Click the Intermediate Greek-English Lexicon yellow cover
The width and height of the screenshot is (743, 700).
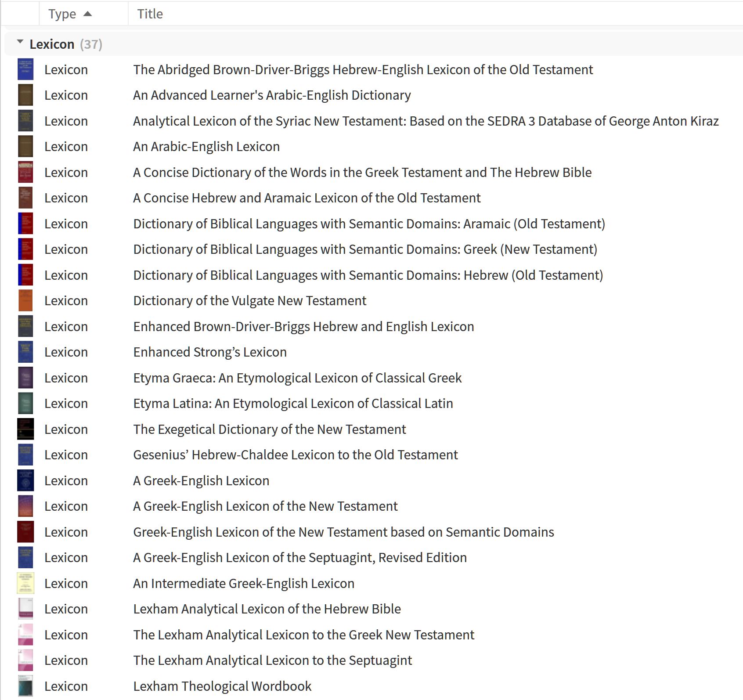(25, 583)
